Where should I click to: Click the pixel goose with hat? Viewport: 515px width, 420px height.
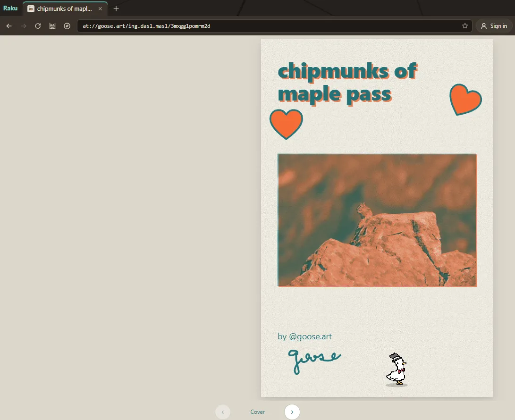pos(397,369)
